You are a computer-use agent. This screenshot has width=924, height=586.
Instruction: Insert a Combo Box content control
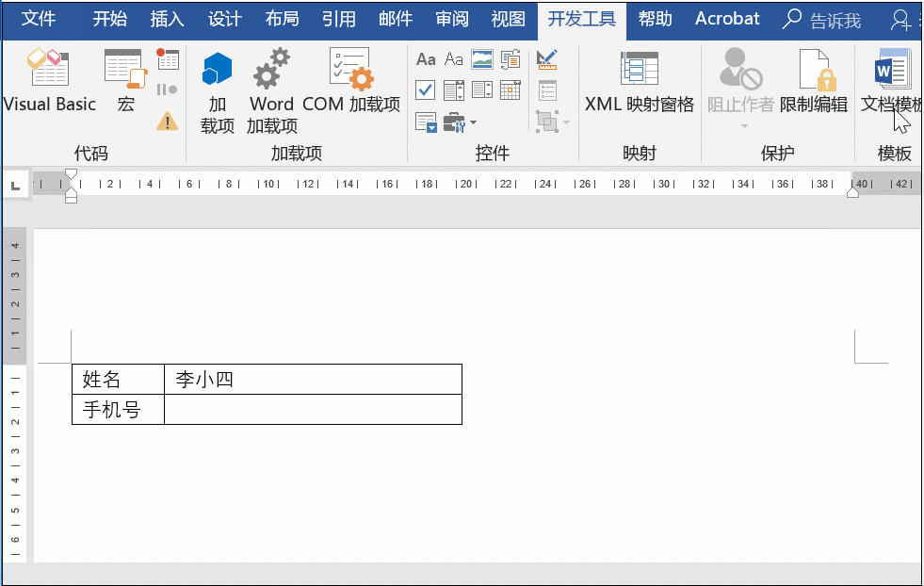point(453,90)
